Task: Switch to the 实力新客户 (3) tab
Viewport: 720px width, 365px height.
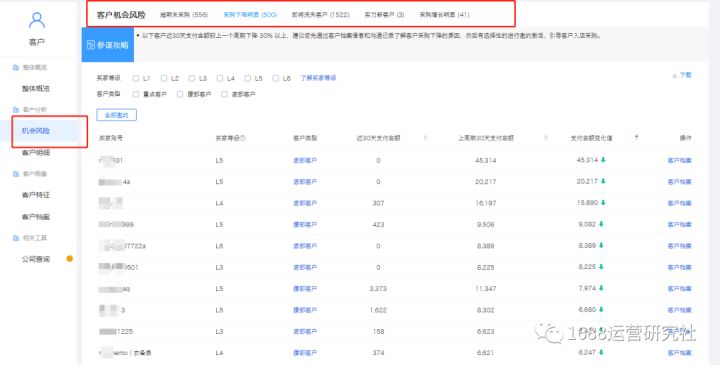Action: (384, 15)
